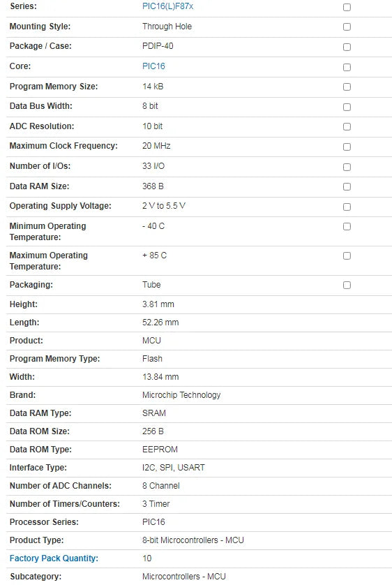Click the 14 kB memory value

pyautogui.click(x=153, y=86)
